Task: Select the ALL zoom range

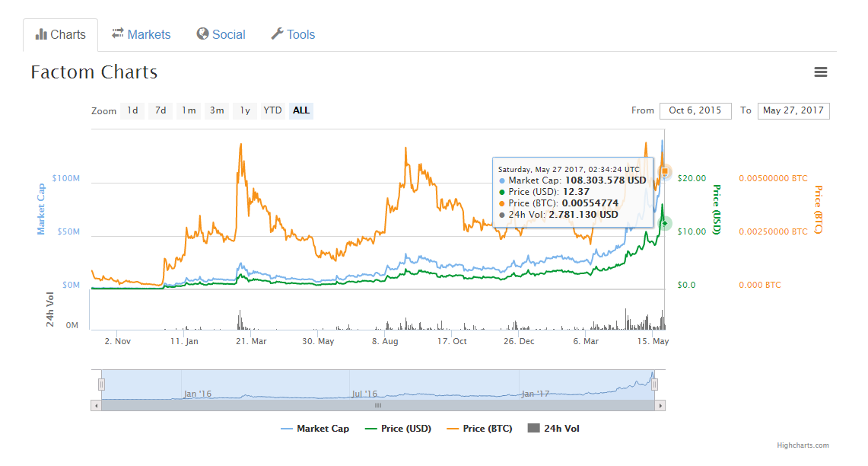Action: (301, 110)
